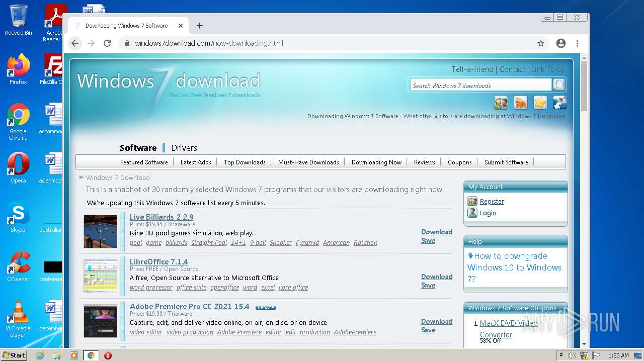
Task: Open Skype desktop shortcut
Action: [18, 217]
